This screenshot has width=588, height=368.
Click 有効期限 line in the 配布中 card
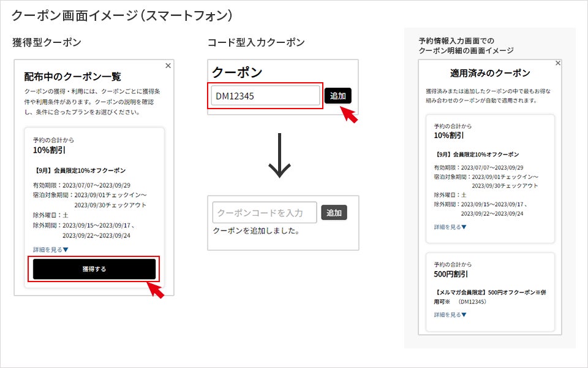pos(81,185)
